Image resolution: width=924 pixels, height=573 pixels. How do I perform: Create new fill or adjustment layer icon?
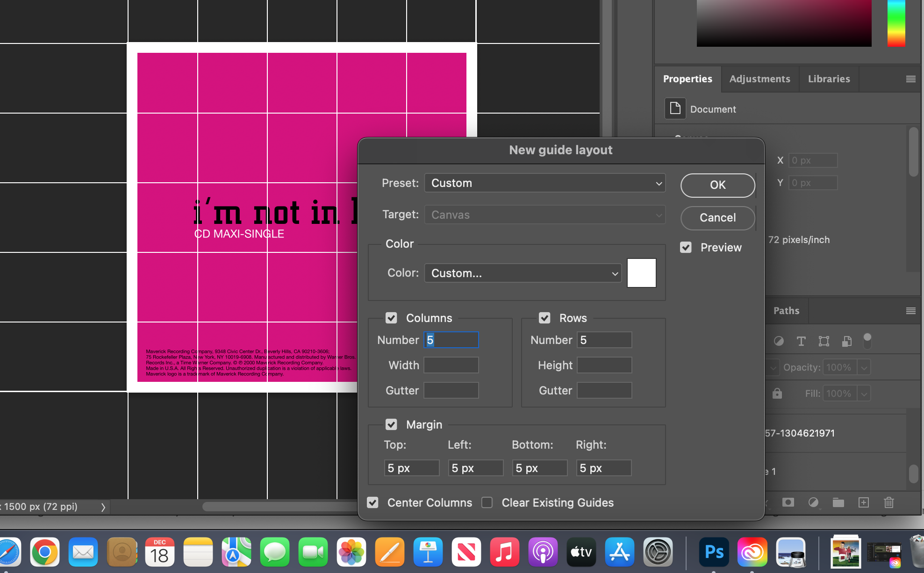tap(813, 502)
